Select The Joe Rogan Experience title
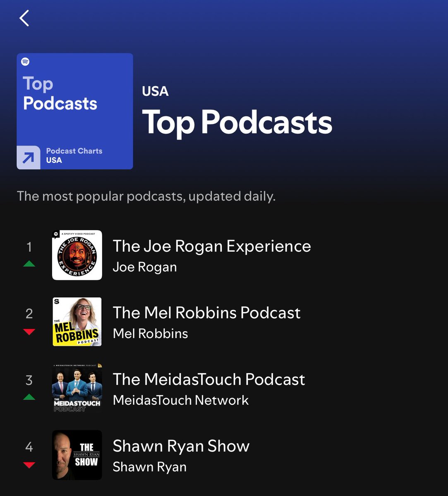The image size is (448, 496). pyautogui.click(x=212, y=246)
